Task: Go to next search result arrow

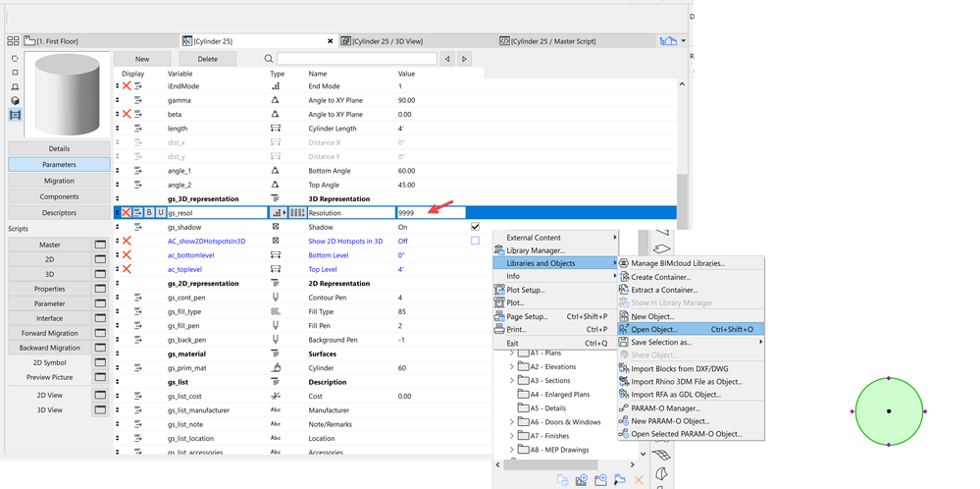Action: (464, 59)
